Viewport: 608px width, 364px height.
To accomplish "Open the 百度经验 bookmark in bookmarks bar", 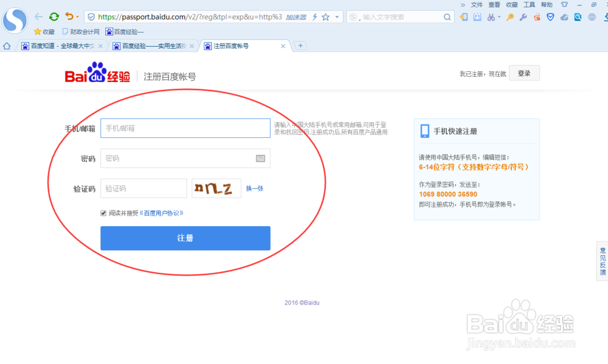I will click(125, 32).
